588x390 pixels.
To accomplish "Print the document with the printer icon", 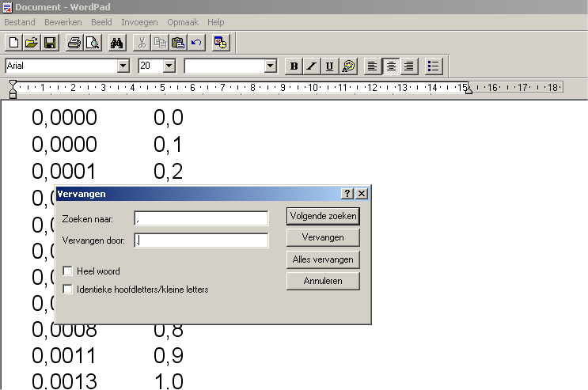I will (74, 43).
